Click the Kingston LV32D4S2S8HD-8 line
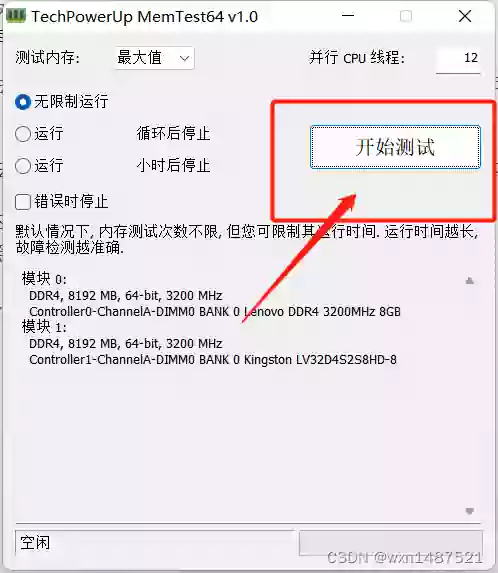Screen dimensions: 498x573 pyautogui.click(x=213, y=359)
